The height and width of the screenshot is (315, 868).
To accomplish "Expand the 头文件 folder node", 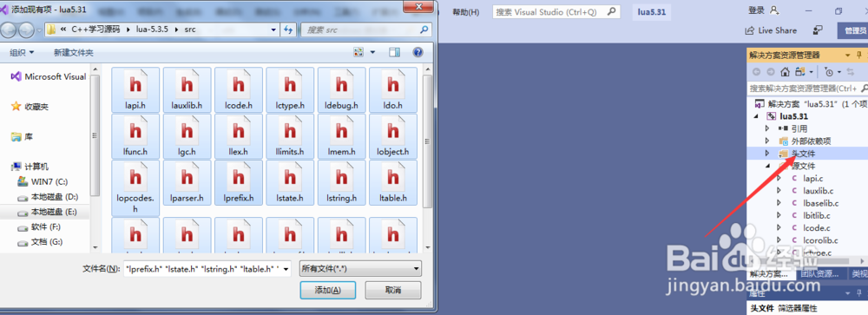I will pyautogui.click(x=767, y=154).
